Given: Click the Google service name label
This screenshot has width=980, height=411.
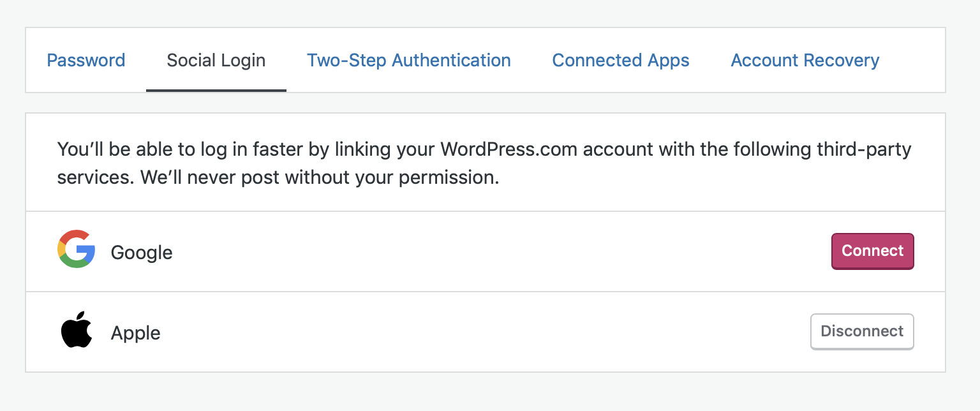Looking at the screenshot, I should pos(142,253).
